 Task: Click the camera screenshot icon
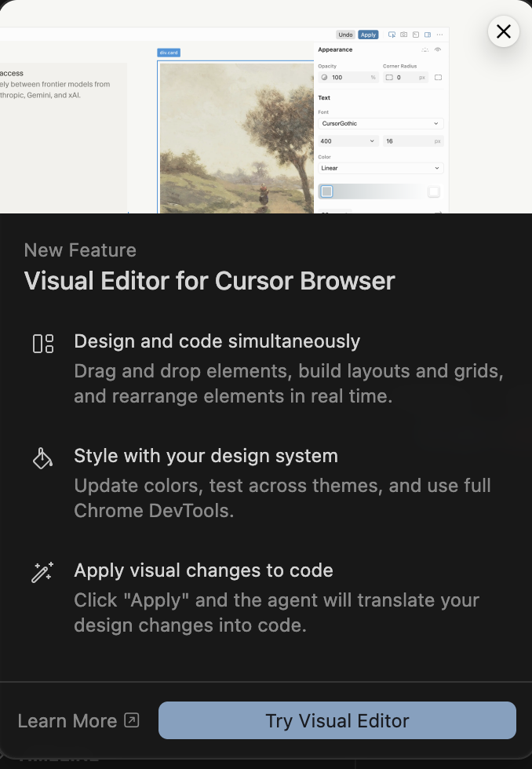pyautogui.click(x=403, y=35)
